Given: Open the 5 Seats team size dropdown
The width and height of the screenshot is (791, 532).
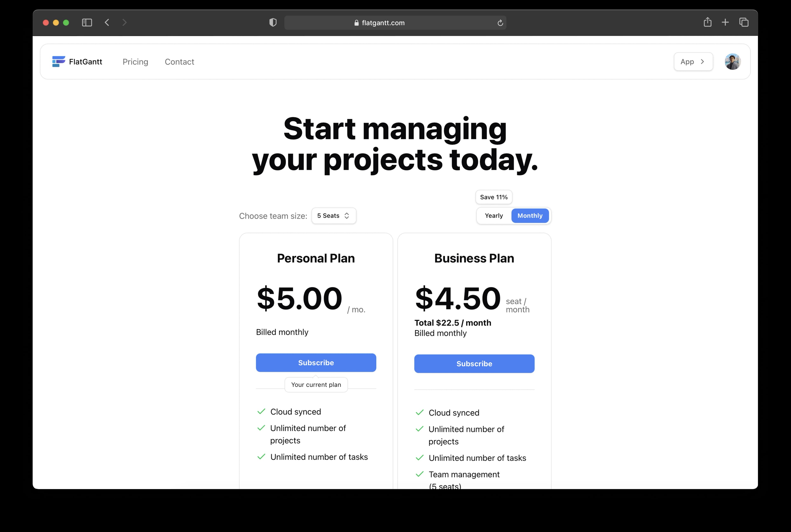Looking at the screenshot, I should click(333, 215).
